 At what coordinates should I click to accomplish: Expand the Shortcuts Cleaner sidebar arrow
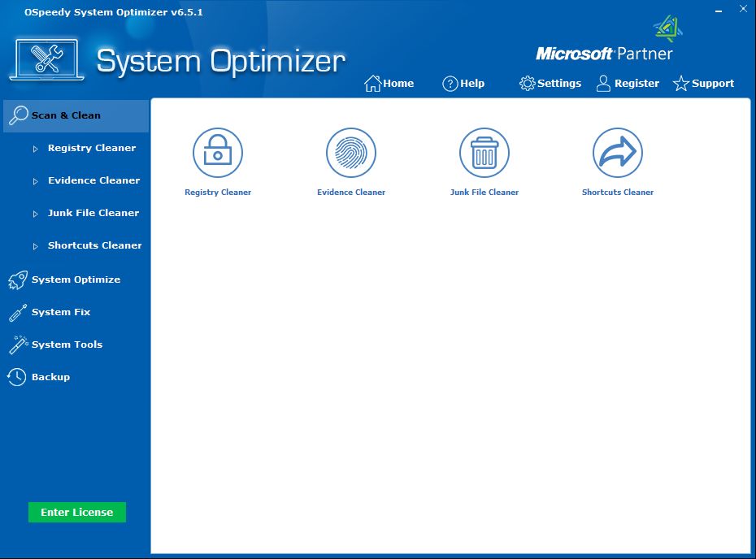tap(35, 246)
